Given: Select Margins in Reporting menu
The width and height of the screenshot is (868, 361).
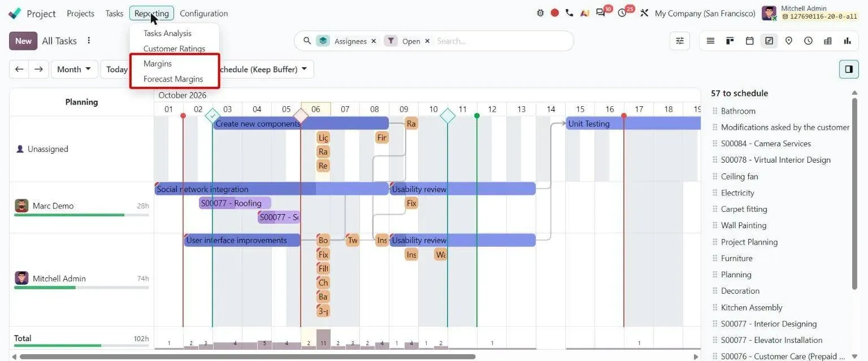Looking at the screenshot, I should tap(158, 64).
